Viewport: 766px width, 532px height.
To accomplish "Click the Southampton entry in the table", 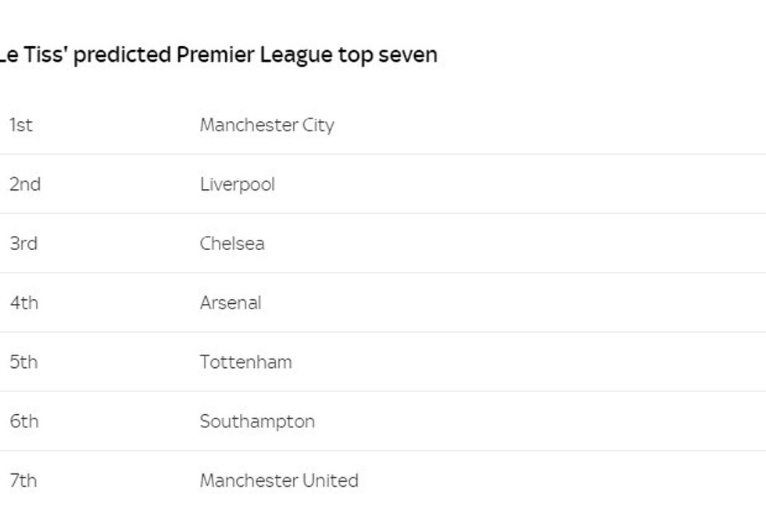I will pyautogui.click(x=257, y=422).
